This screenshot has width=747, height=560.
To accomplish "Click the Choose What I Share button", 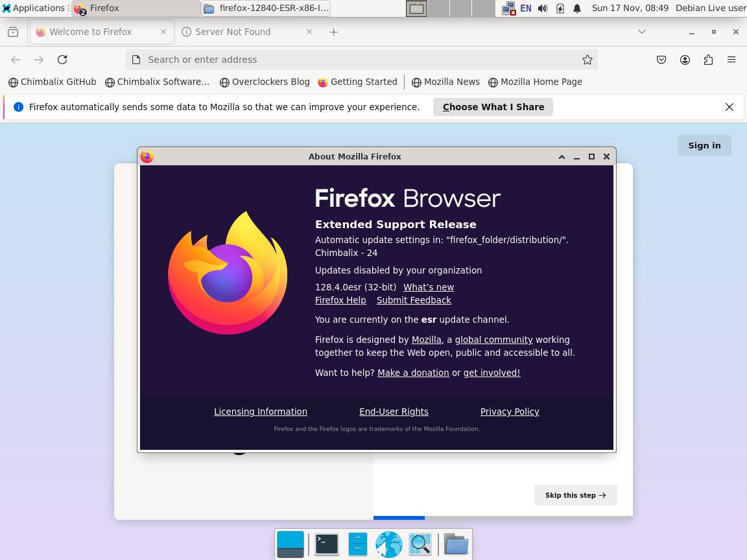I will [493, 107].
